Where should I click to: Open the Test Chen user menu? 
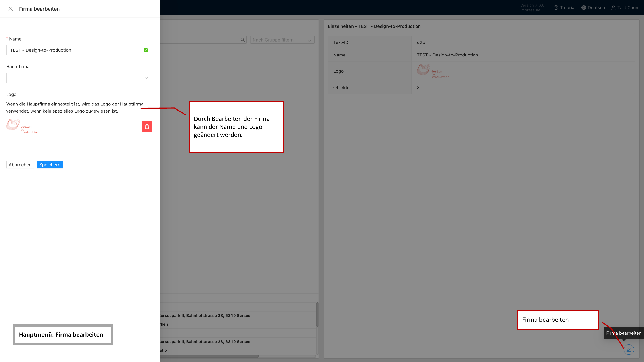[624, 7]
